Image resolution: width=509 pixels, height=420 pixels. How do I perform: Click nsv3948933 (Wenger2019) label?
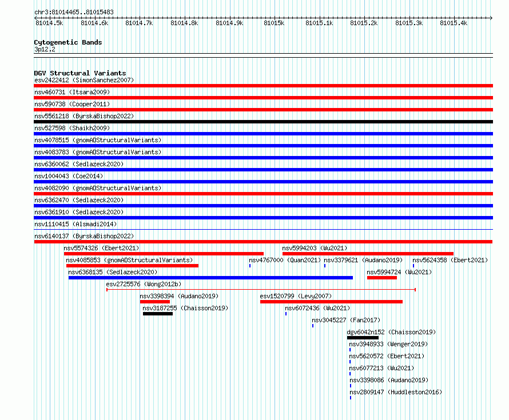tap(388, 344)
